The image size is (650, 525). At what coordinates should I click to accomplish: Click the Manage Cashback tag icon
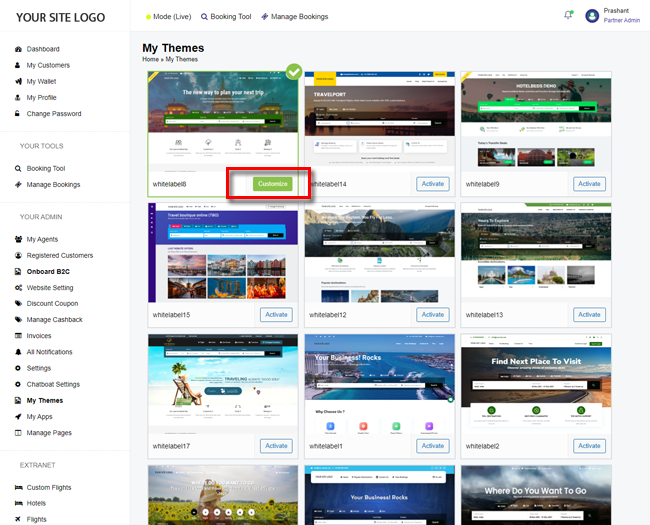pyautogui.click(x=18, y=319)
